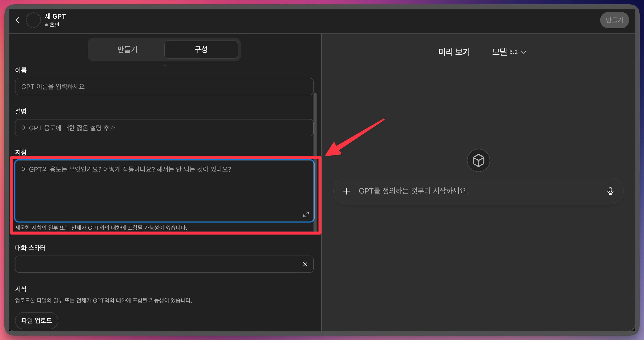This screenshot has width=644, height=340.
Task: Click the X to remove the conversation starter
Action: click(x=305, y=264)
